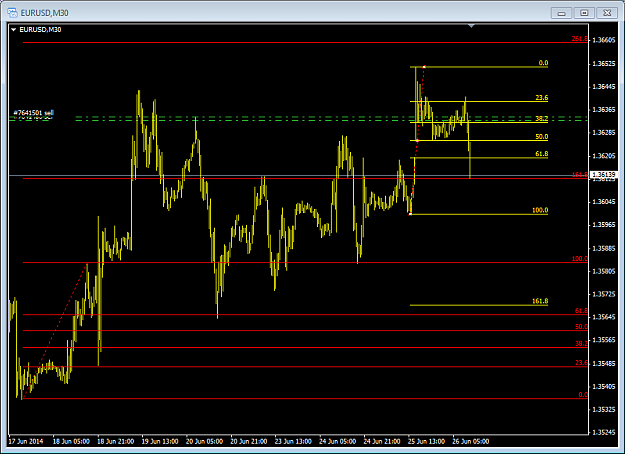625x454 pixels.
Task: Click price scale value 1.36205
Action: (604, 155)
